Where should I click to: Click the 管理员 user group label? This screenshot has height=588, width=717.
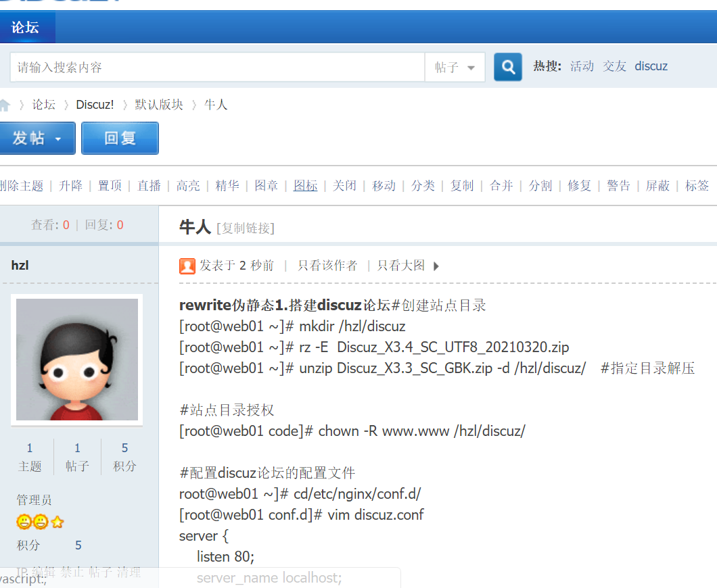pyautogui.click(x=34, y=500)
